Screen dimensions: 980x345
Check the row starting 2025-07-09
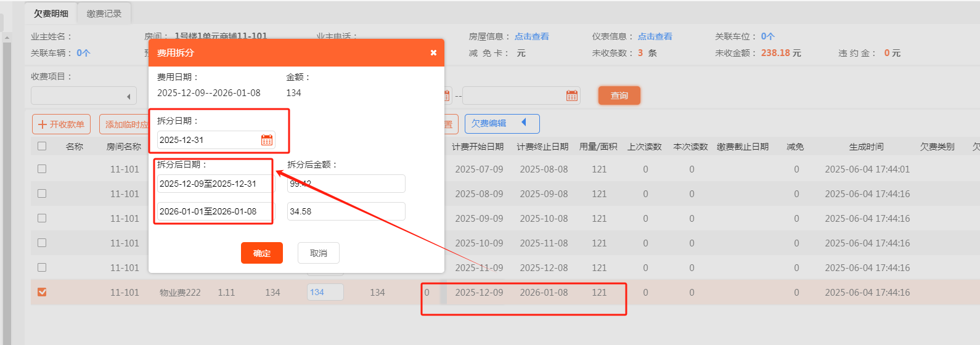pos(42,169)
